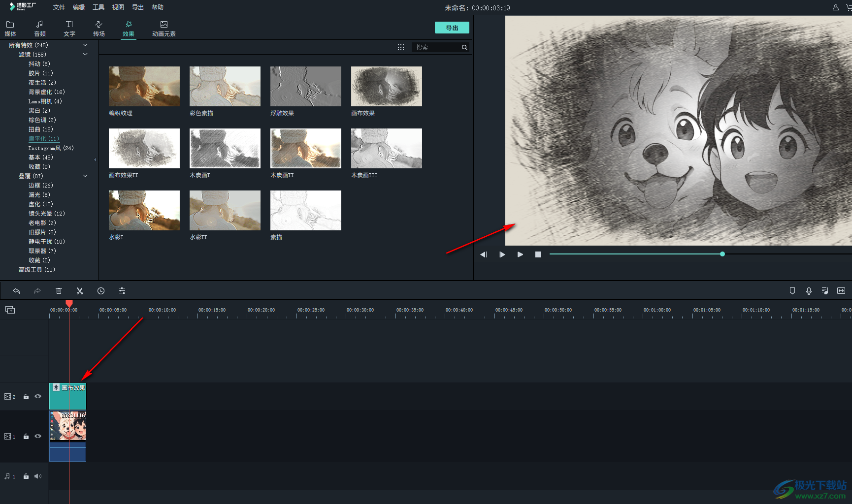Select the Distortion (扭曲) category
852x504 pixels.
(41, 129)
